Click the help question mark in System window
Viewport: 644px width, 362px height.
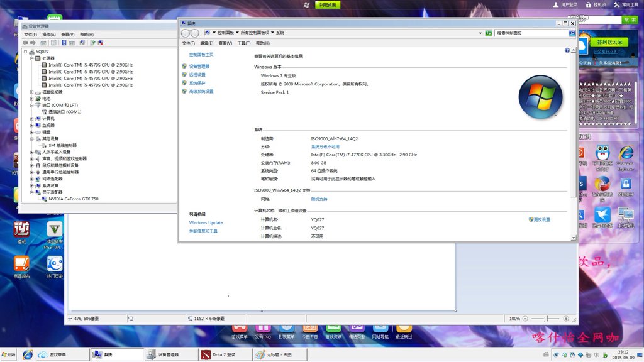pos(567,50)
